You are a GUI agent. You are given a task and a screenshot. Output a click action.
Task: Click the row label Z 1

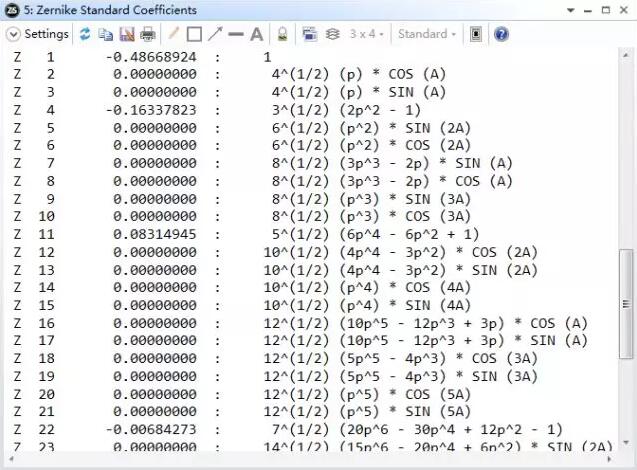point(34,57)
